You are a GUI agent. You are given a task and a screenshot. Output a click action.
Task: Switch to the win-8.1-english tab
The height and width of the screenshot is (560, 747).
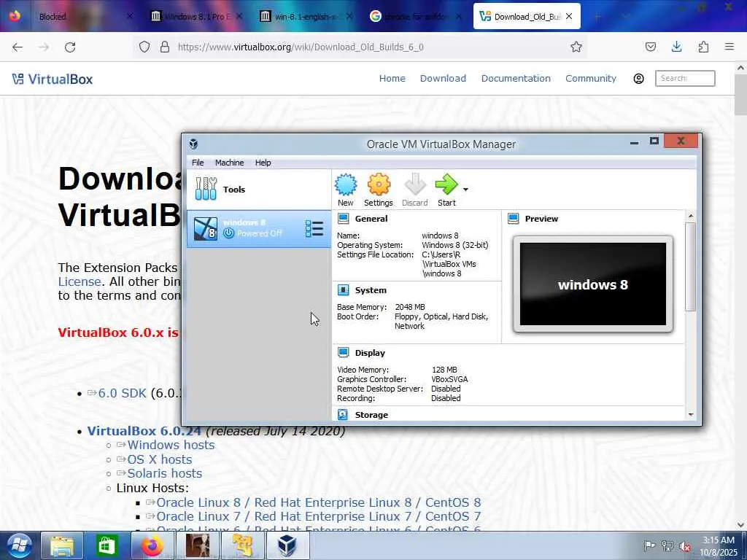tap(307, 16)
